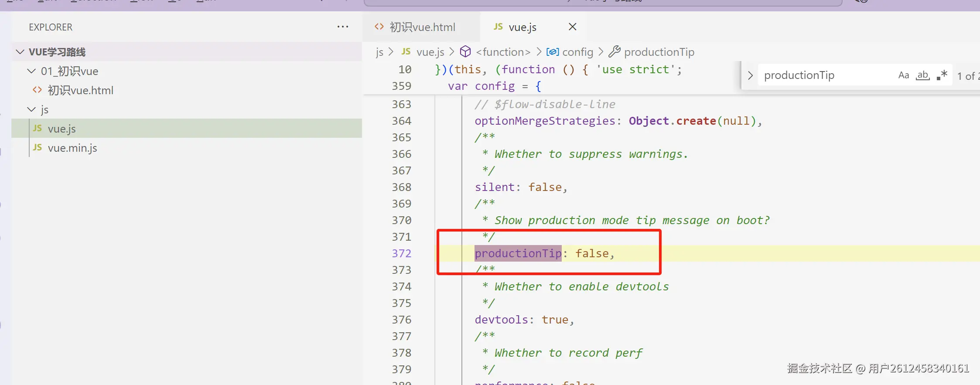Open the productionTip breadcrumb symbol
Screen dimensions: 980x385
click(652, 52)
